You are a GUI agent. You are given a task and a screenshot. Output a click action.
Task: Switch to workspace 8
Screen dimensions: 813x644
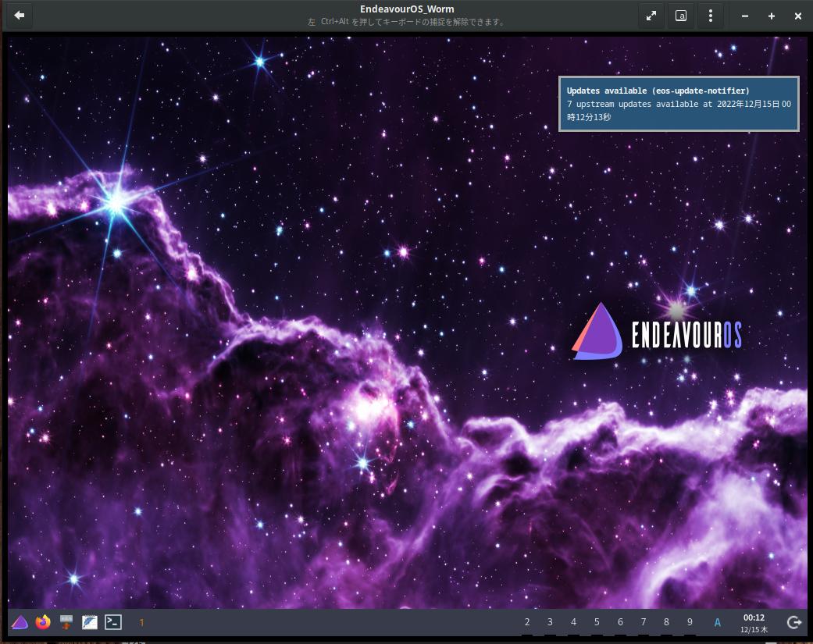coord(666,621)
